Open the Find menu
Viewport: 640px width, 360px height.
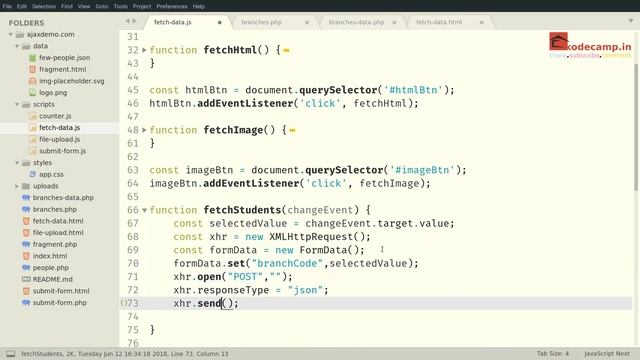point(67,6)
